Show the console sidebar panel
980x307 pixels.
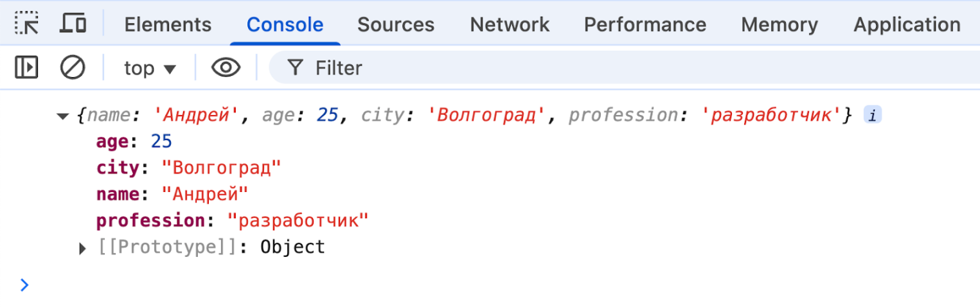point(26,67)
